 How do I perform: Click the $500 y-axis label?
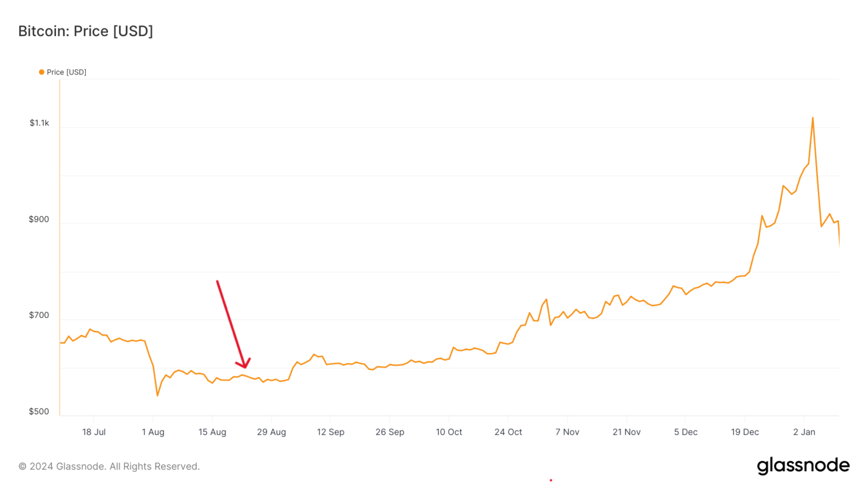pos(39,411)
